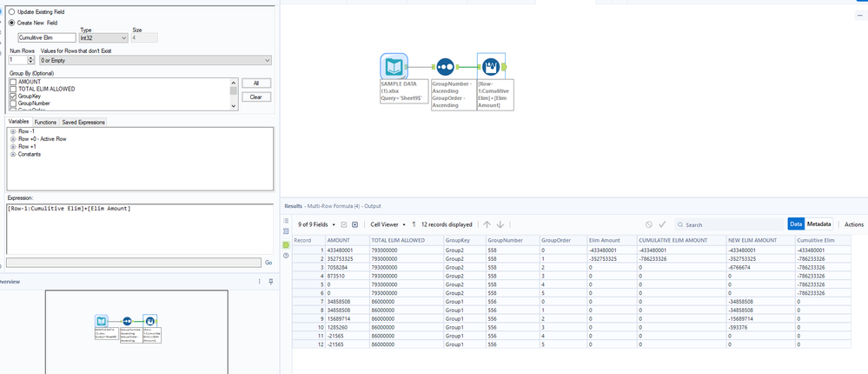Click the cancel changes circle icon
The image size is (868, 374).
coord(649,224)
